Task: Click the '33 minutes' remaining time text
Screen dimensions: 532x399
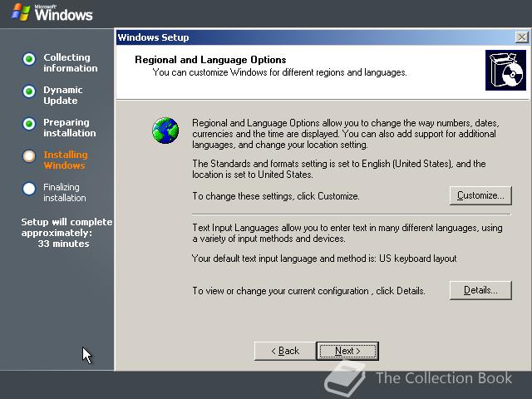Action: point(63,244)
